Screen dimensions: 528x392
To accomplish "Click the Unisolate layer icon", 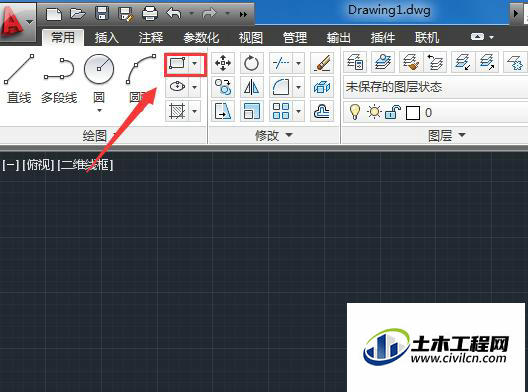I will pos(488,62).
